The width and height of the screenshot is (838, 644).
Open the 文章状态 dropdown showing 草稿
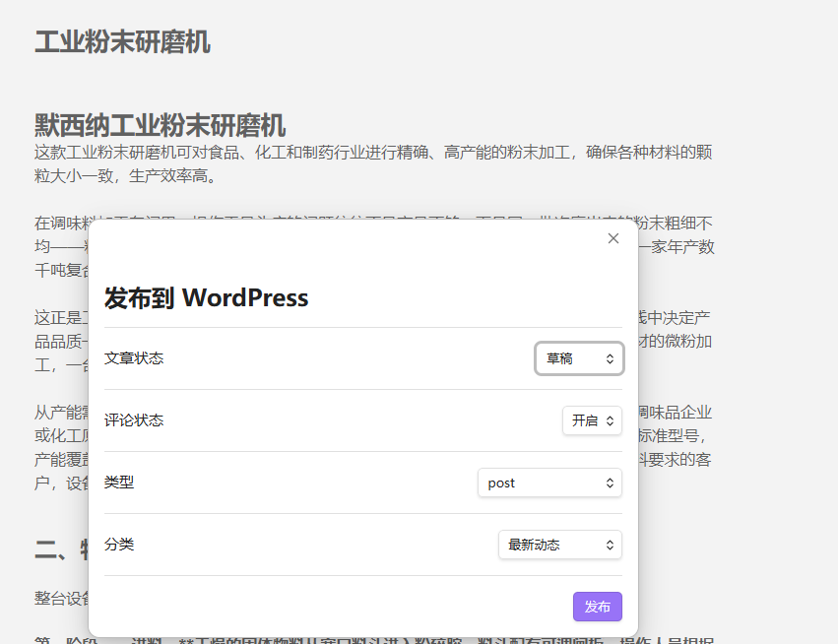(579, 358)
